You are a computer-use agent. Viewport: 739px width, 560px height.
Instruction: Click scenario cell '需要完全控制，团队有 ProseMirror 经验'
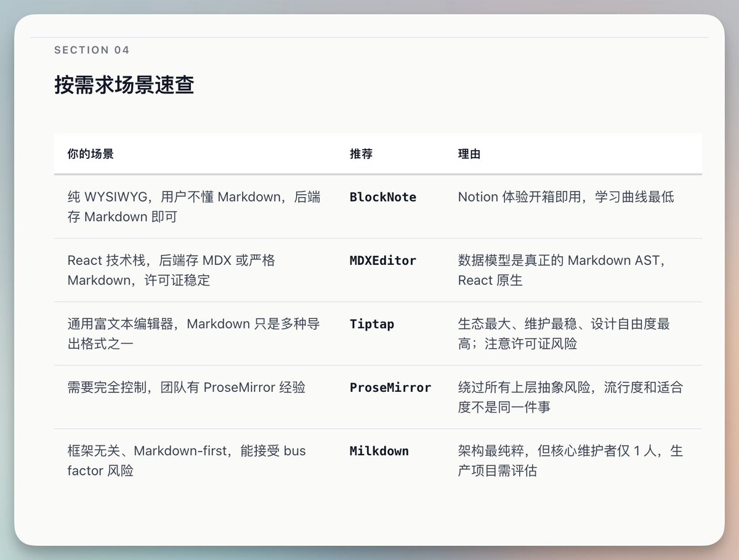[187, 388]
